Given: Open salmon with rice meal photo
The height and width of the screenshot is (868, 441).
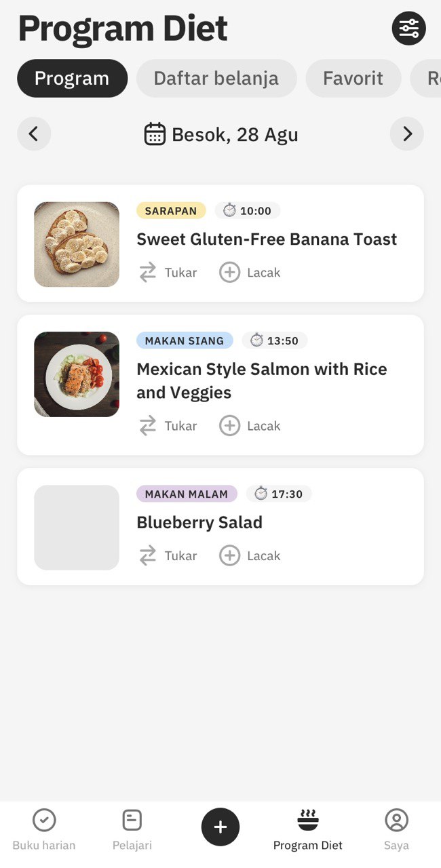Looking at the screenshot, I should 77,374.
